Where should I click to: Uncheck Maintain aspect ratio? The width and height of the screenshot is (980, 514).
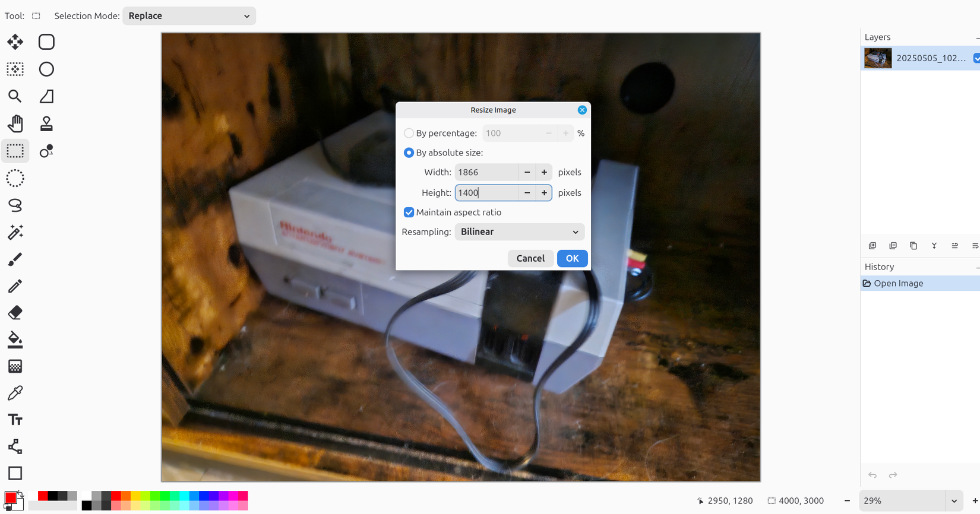[409, 212]
